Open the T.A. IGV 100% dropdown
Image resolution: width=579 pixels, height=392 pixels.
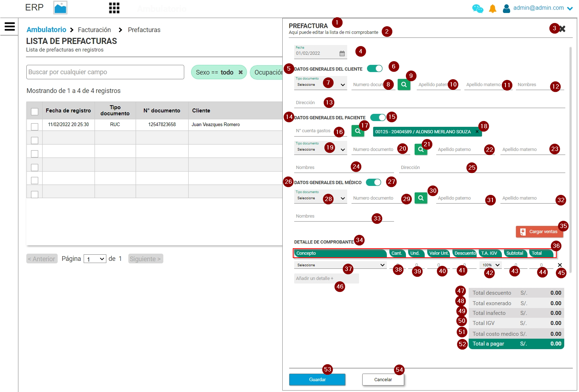tap(491, 265)
